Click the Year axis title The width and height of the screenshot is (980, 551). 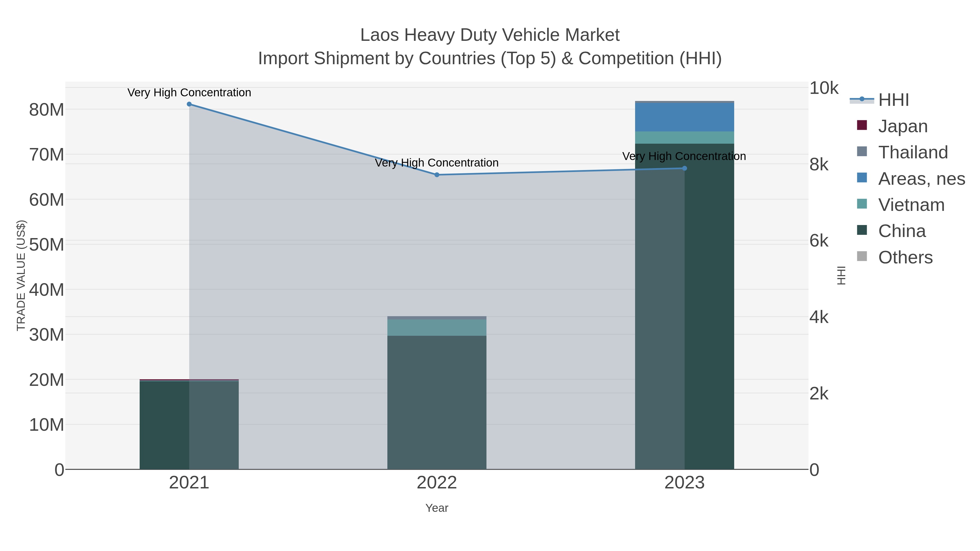[x=437, y=508]
